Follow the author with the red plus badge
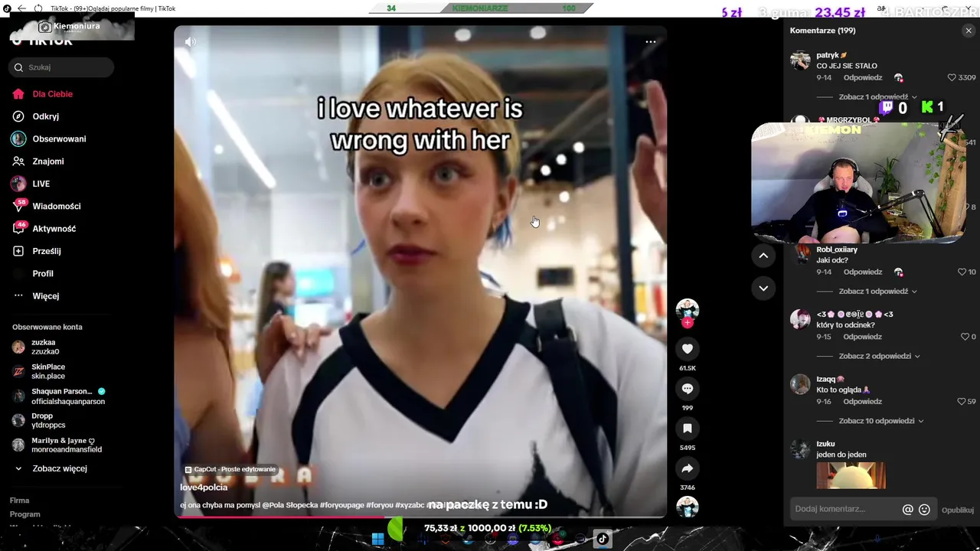This screenshot has width=980, height=551. pos(688,323)
